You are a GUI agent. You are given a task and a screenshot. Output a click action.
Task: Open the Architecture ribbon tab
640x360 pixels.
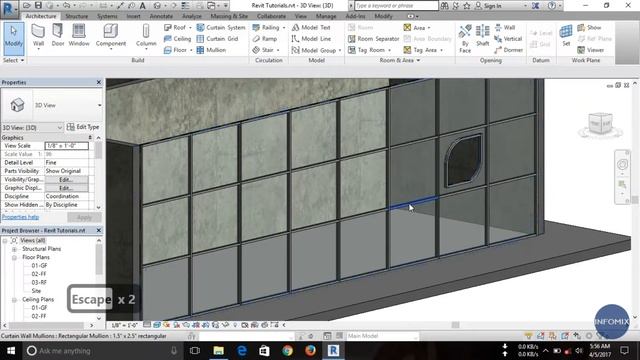click(x=41, y=16)
